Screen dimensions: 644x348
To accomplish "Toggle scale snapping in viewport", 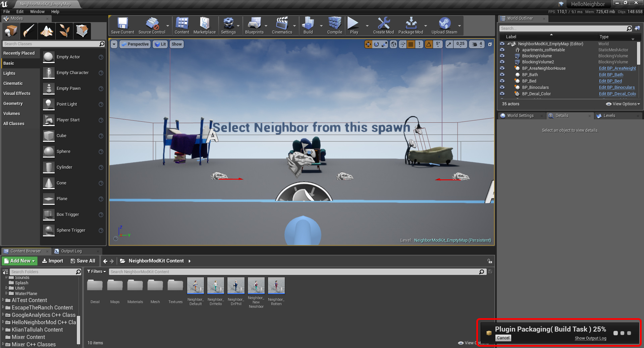I will coord(449,44).
